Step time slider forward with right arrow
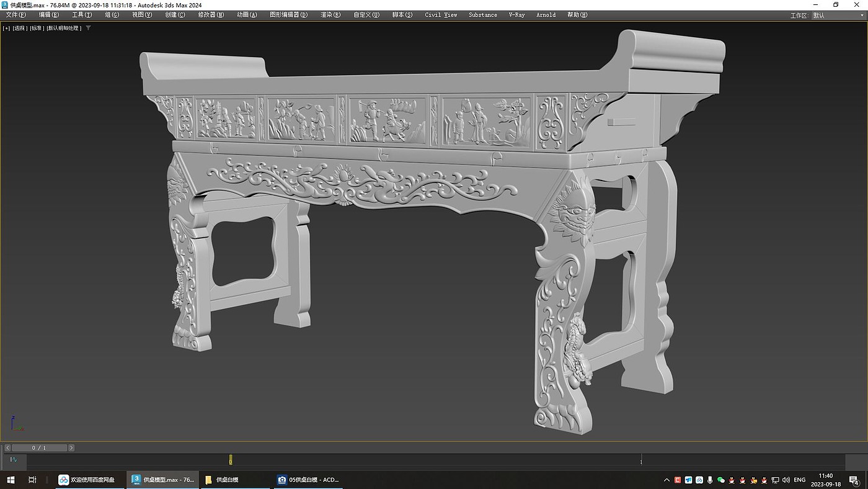This screenshot has width=868, height=489. tap(71, 447)
